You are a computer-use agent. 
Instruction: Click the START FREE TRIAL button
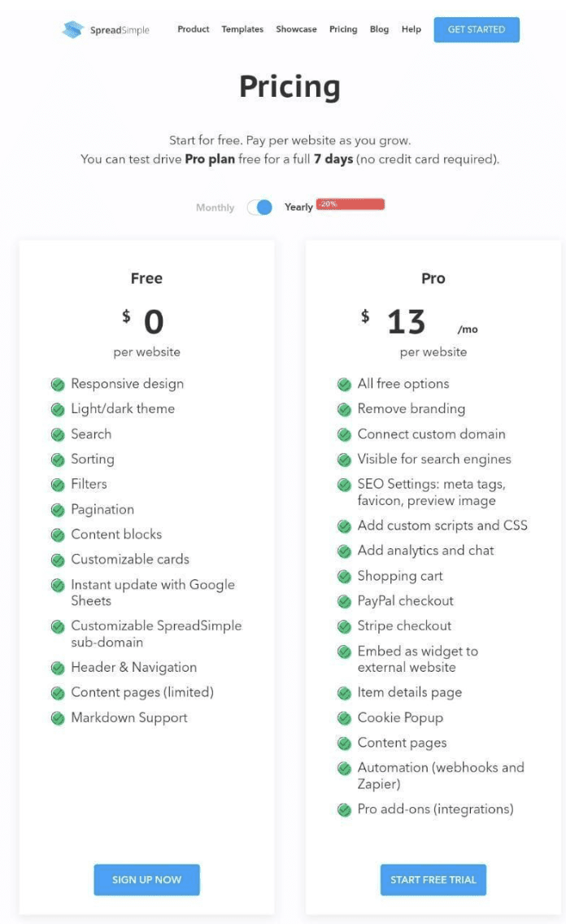(433, 880)
